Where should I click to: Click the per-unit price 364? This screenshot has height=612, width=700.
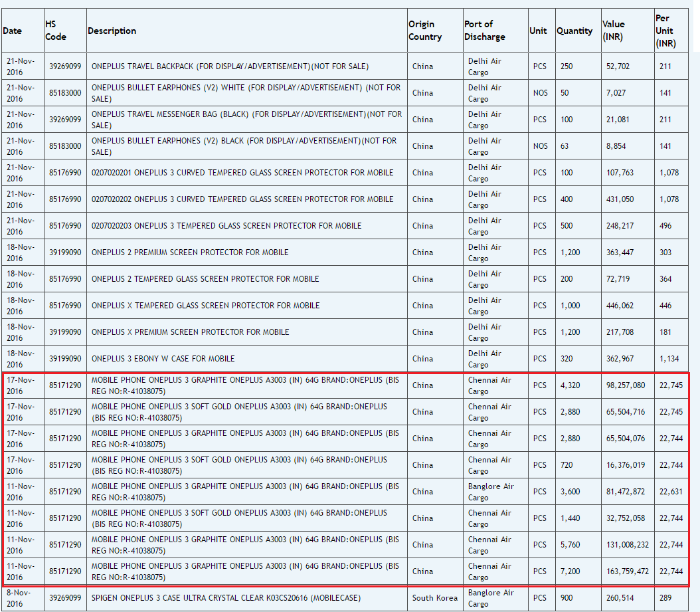[x=665, y=279]
